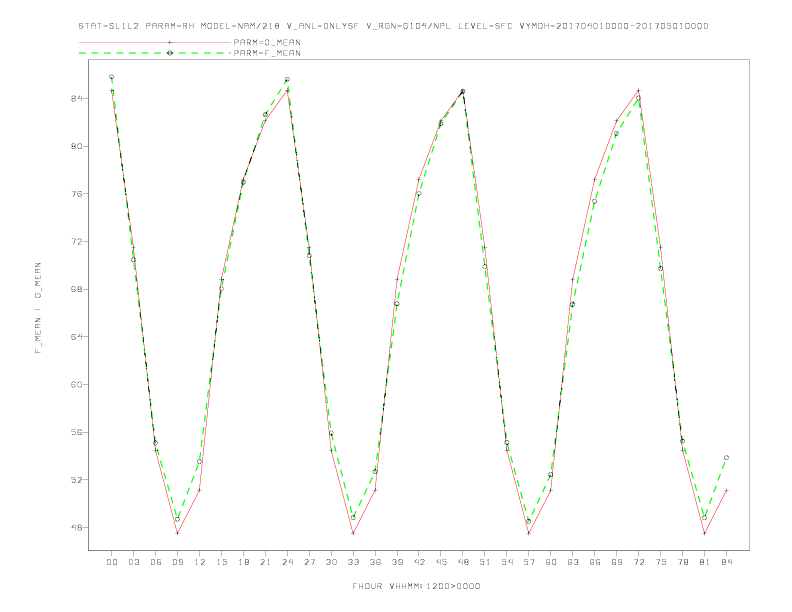
Task: Select O_MEAN plus marker at hour 09 minimum
Action: (177, 533)
